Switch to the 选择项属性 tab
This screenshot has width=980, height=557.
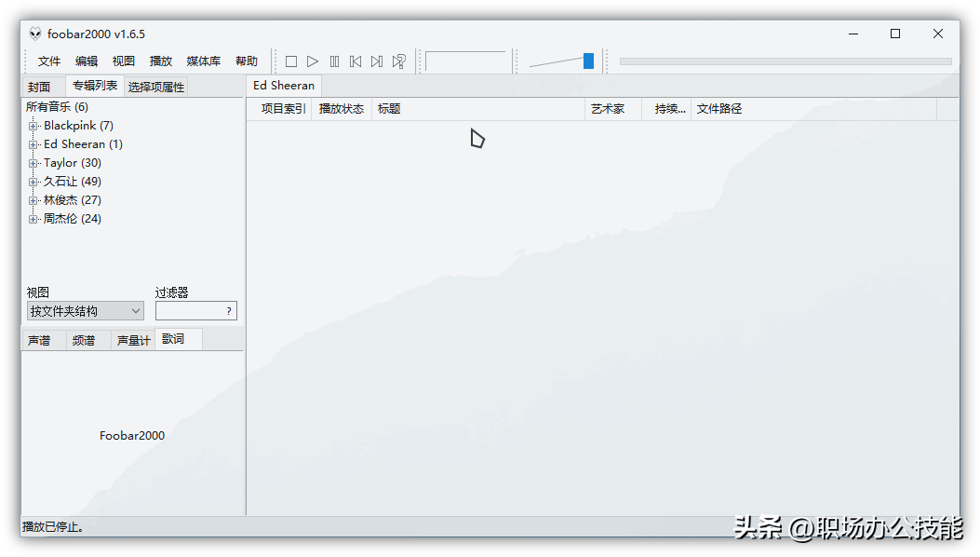156,87
